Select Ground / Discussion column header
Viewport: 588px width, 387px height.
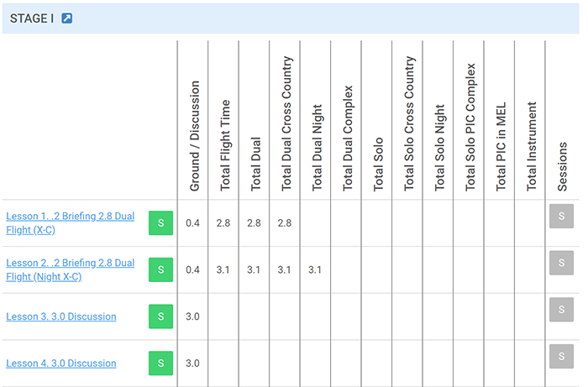click(194, 136)
